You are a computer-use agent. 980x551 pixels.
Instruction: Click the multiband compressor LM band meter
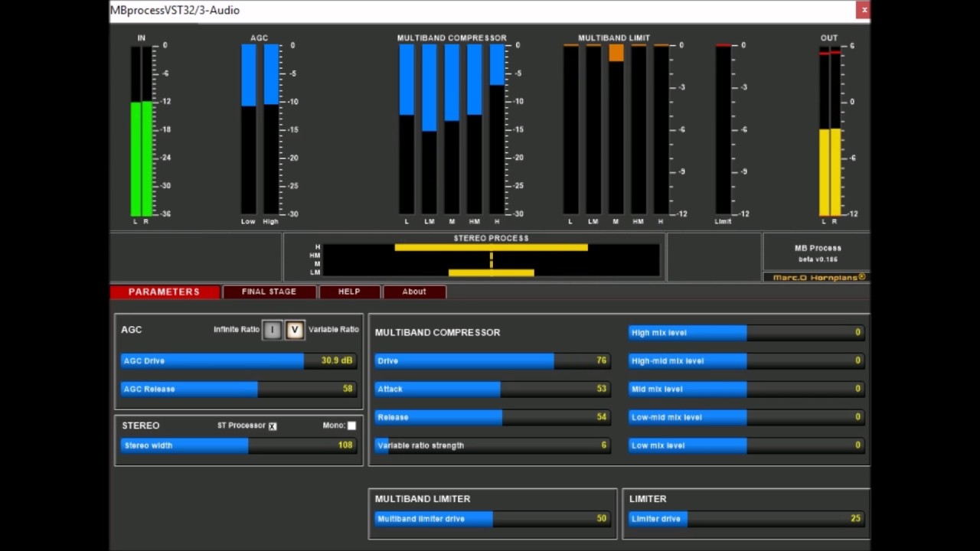point(430,129)
